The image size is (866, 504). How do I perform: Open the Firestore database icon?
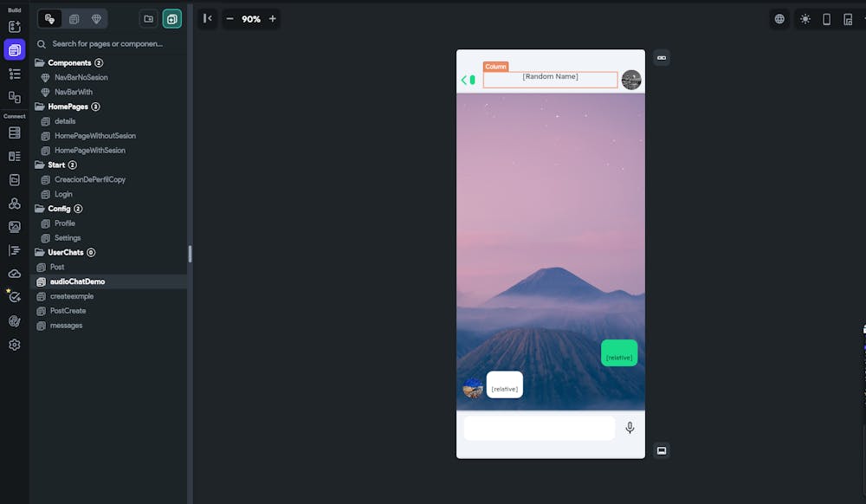tap(15, 132)
